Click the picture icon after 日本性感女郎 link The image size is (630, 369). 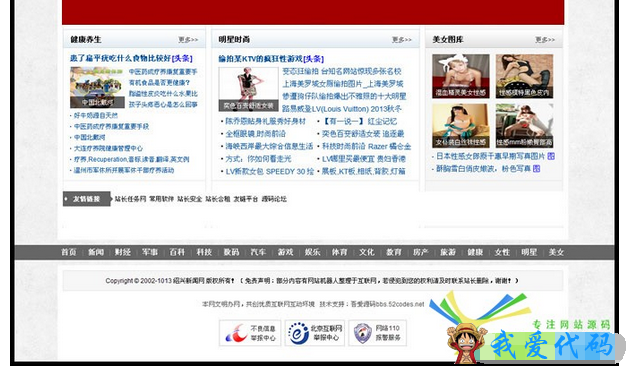551,156
